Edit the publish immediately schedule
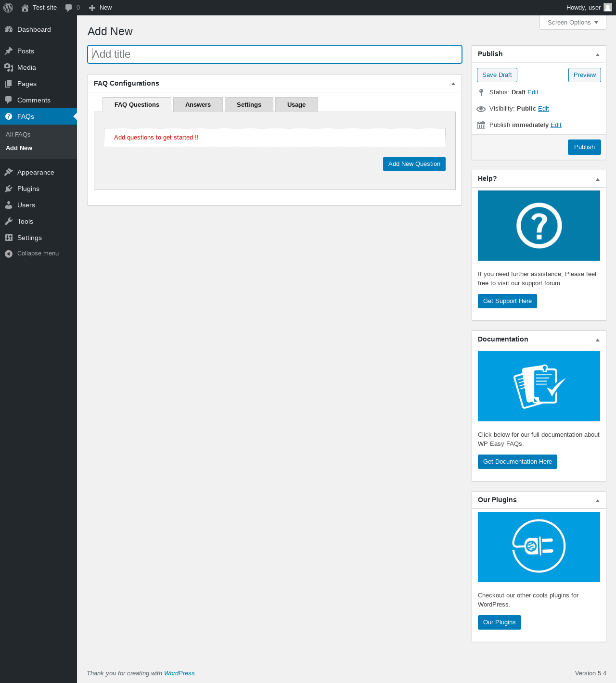This screenshot has height=683, width=616. pos(556,125)
